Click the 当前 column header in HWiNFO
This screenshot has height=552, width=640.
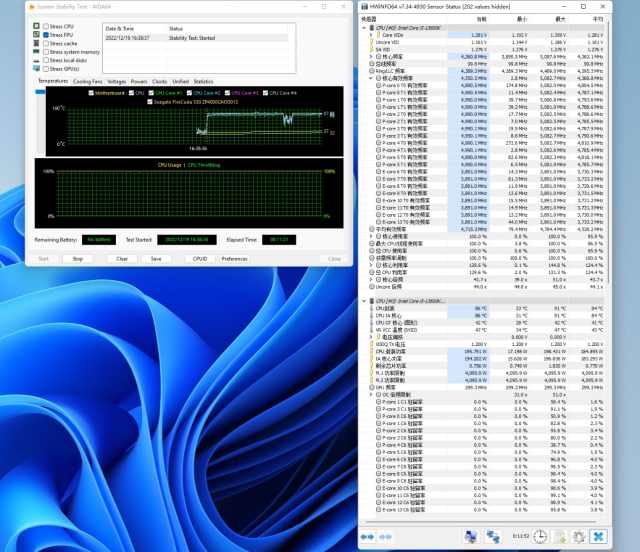(482, 19)
